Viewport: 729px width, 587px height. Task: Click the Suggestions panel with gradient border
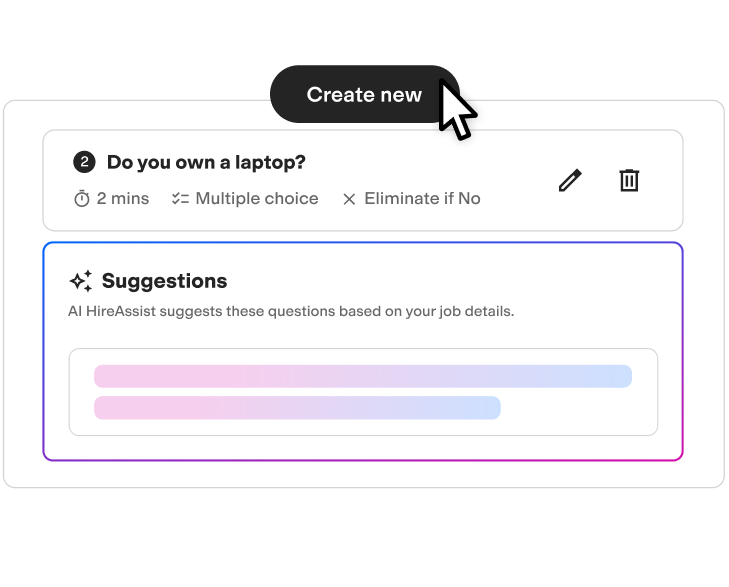(x=363, y=351)
